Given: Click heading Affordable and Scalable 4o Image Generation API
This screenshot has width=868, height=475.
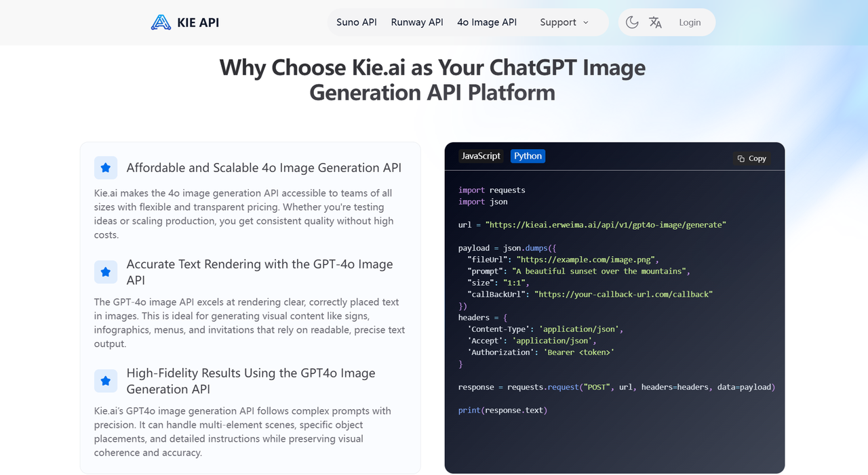Looking at the screenshot, I should [264, 167].
